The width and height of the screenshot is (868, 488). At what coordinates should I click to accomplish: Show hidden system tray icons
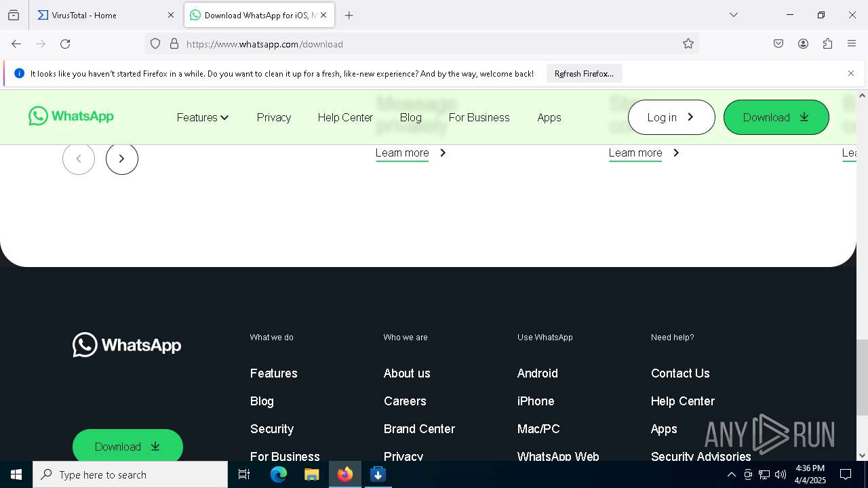tap(731, 474)
